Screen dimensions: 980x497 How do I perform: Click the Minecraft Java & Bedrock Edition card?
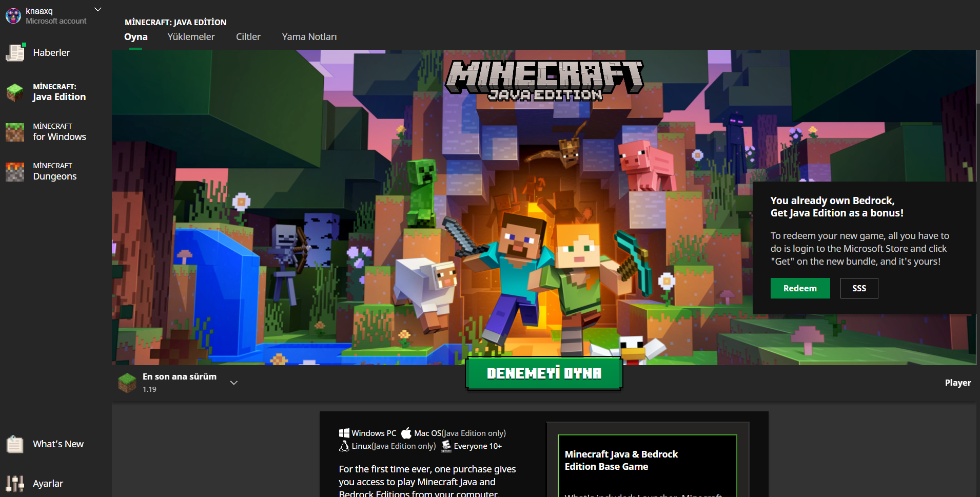coord(648,465)
